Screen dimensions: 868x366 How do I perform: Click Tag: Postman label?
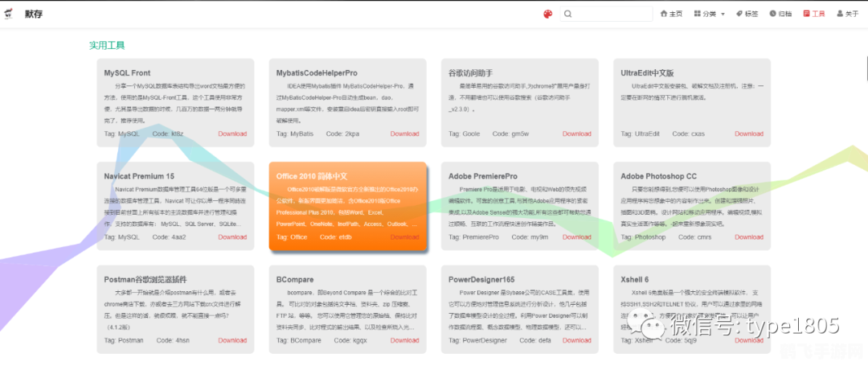point(124,340)
